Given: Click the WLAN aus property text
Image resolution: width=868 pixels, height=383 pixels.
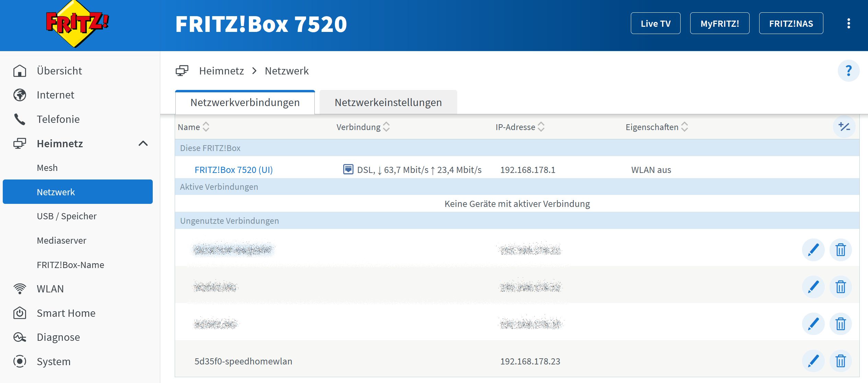Looking at the screenshot, I should coord(651,170).
